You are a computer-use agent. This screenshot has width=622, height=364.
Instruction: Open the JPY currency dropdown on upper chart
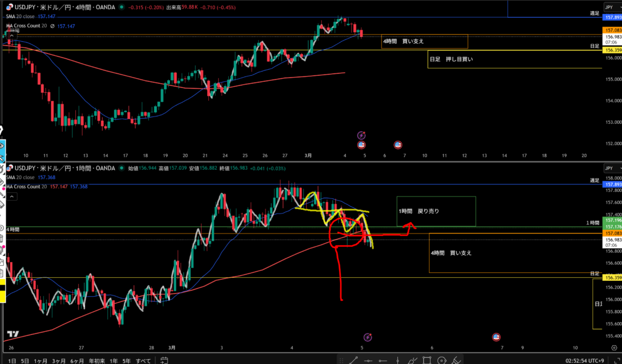(x=609, y=7)
